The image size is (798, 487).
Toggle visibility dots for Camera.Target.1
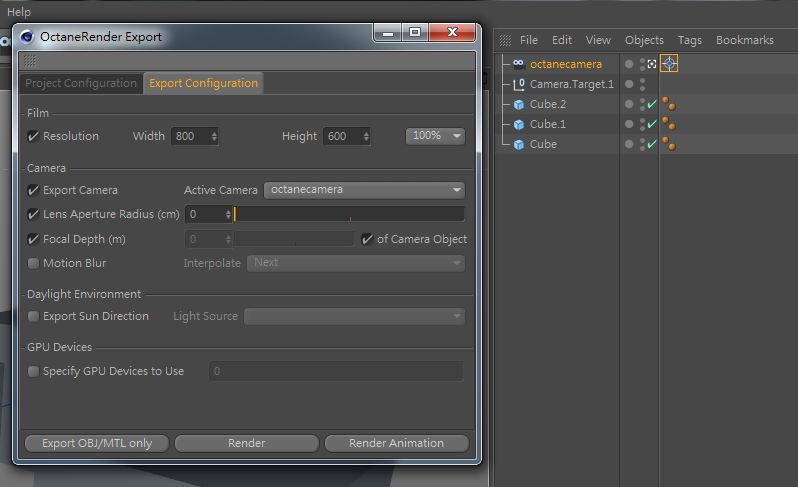pyautogui.click(x=642, y=84)
